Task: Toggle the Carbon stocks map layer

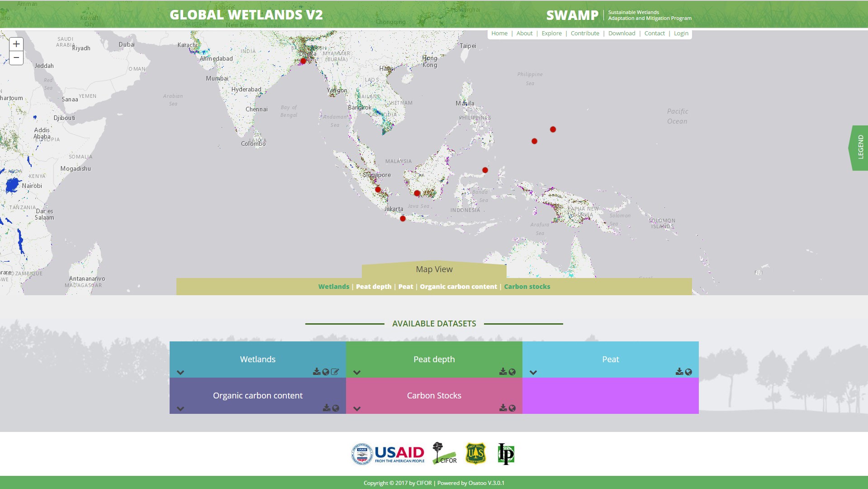Action: click(527, 287)
